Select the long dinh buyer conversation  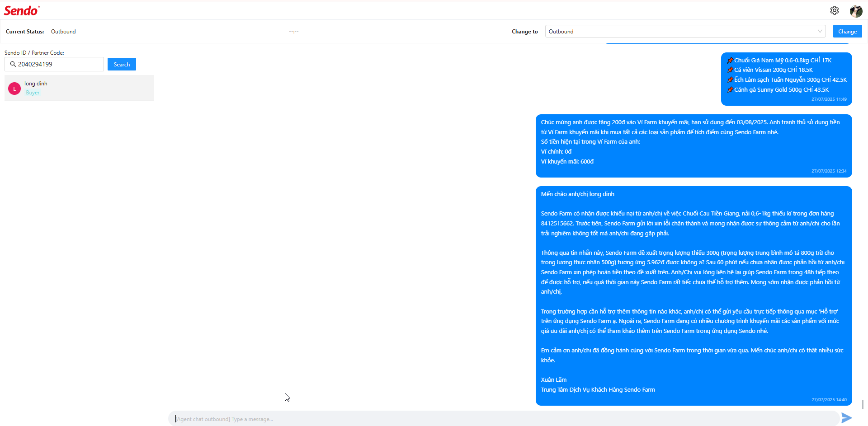(x=79, y=88)
